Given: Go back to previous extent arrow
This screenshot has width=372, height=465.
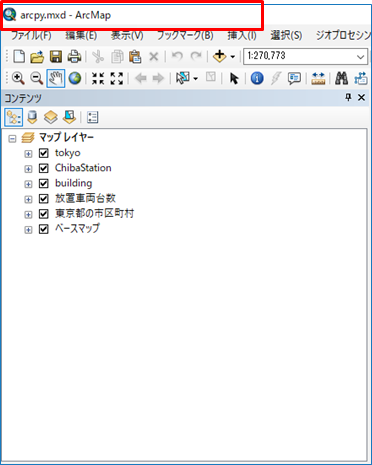Looking at the screenshot, I should [x=141, y=78].
